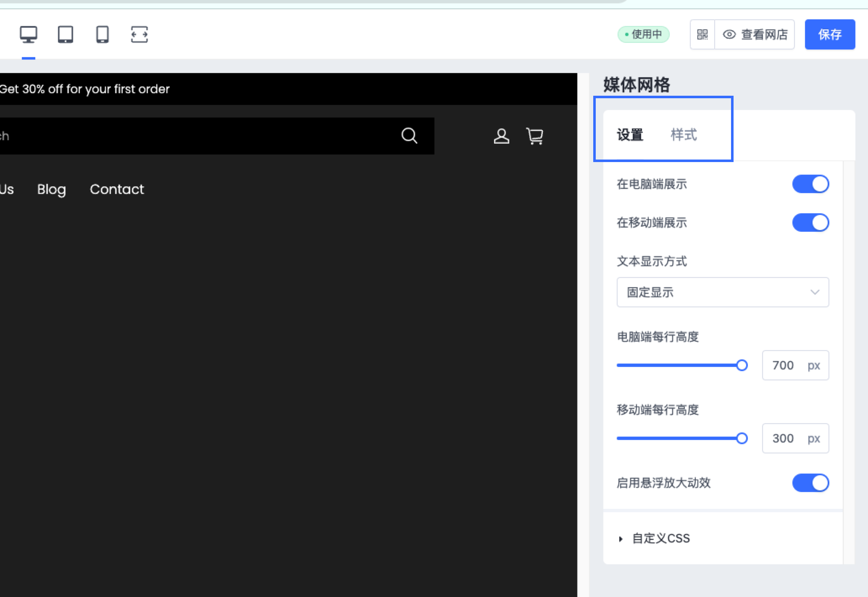Click the Contact navigation link

coord(117,189)
